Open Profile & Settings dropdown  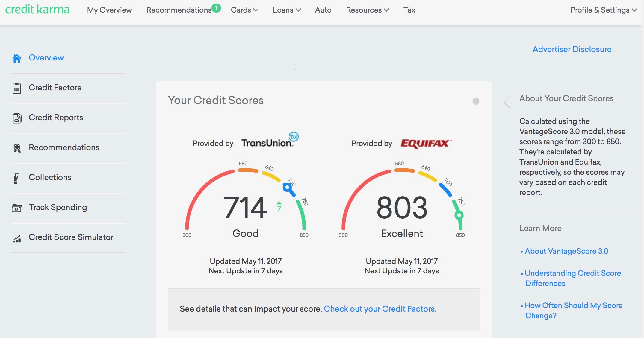click(603, 10)
